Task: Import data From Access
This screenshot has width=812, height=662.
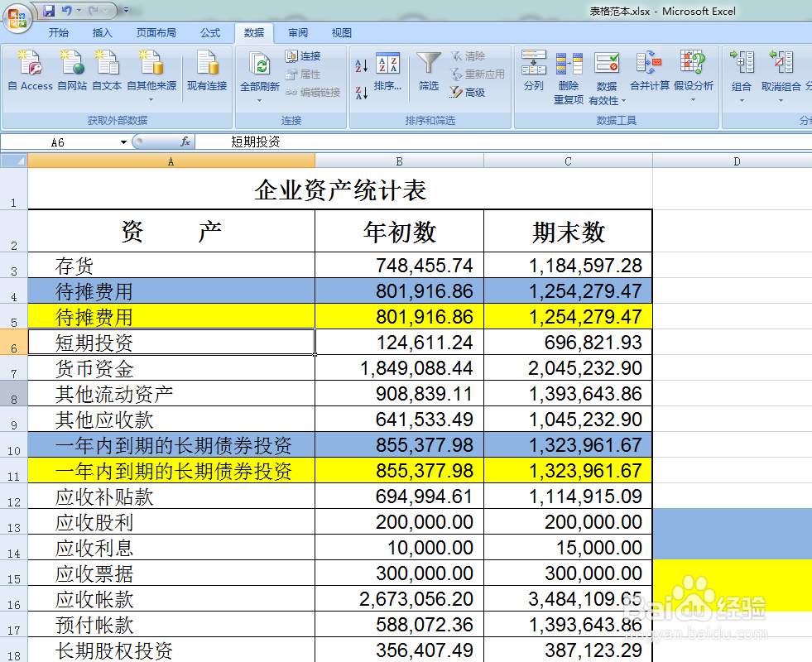Action: coord(30,71)
